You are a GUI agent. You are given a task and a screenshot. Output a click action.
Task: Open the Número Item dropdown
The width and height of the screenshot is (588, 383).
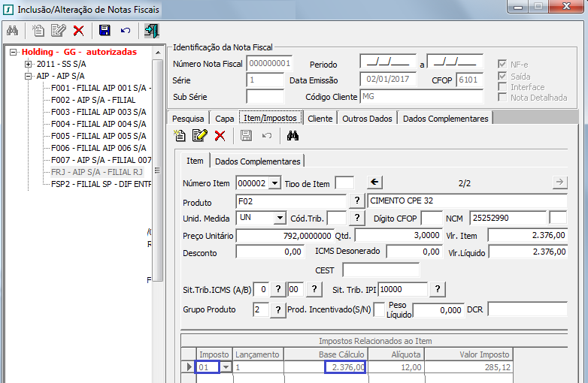(x=274, y=183)
